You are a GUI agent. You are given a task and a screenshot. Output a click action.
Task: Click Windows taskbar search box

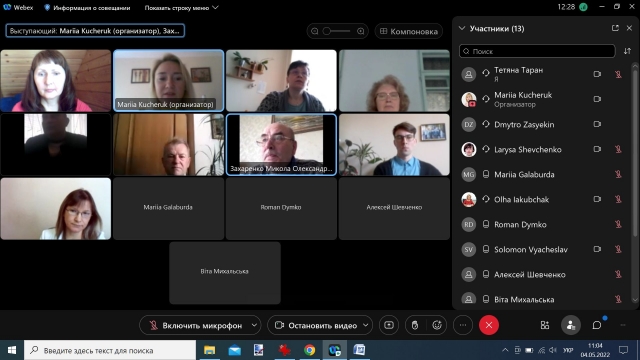click(x=110, y=350)
